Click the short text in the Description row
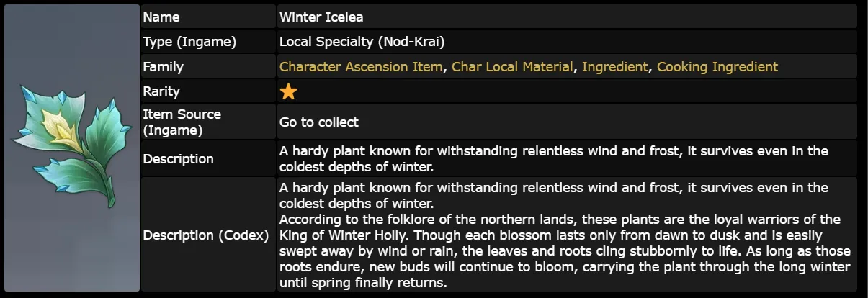Screen dimensions: 868x298 coord(553,159)
